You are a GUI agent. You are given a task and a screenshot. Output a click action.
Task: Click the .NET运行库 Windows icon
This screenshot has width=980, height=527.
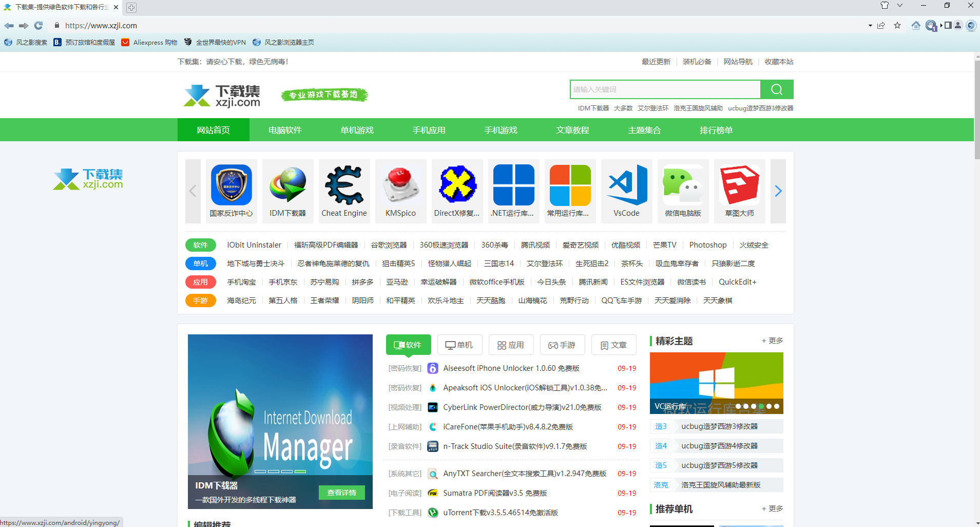pyautogui.click(x=514, y=185)
